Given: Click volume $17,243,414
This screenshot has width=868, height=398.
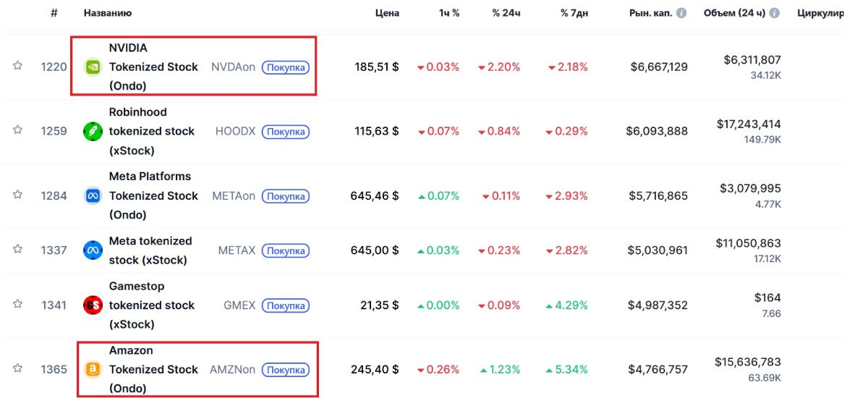Looking at the screenshot, I should point(749,124).
